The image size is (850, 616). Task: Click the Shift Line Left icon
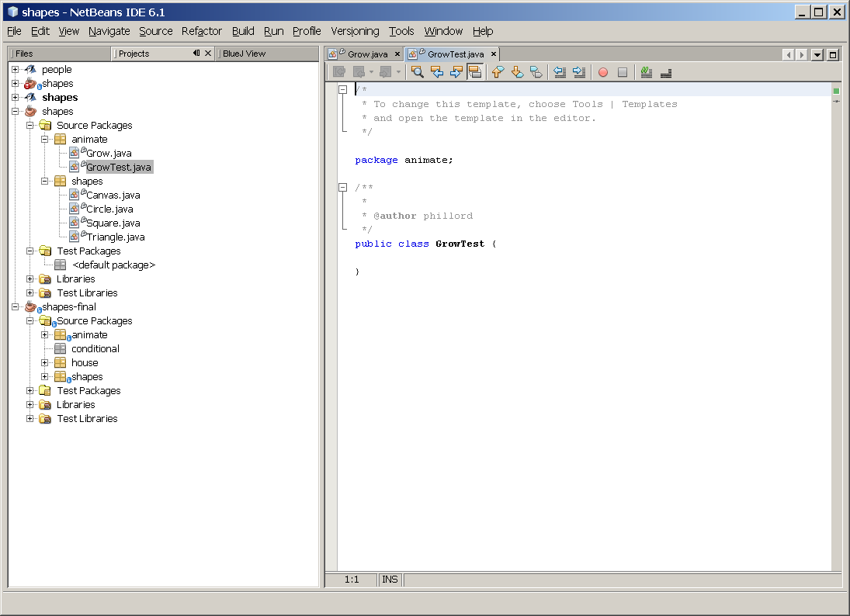559,72
